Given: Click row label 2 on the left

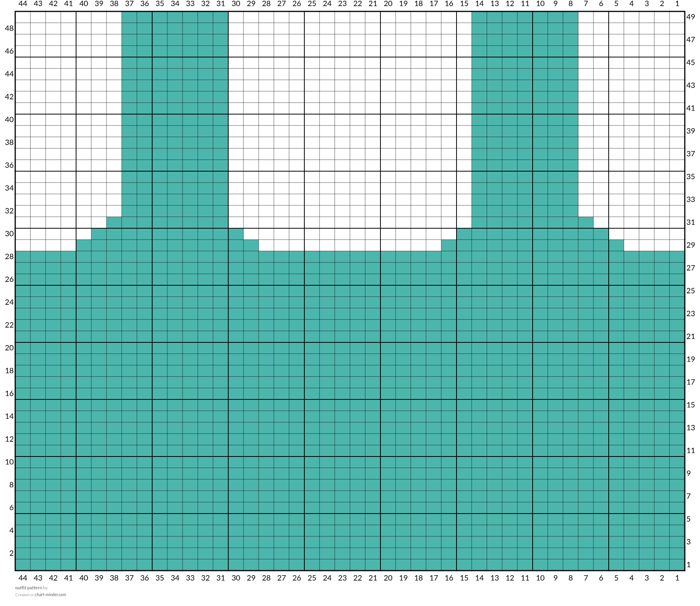Looking at the screenshot, I should point(11,553).
